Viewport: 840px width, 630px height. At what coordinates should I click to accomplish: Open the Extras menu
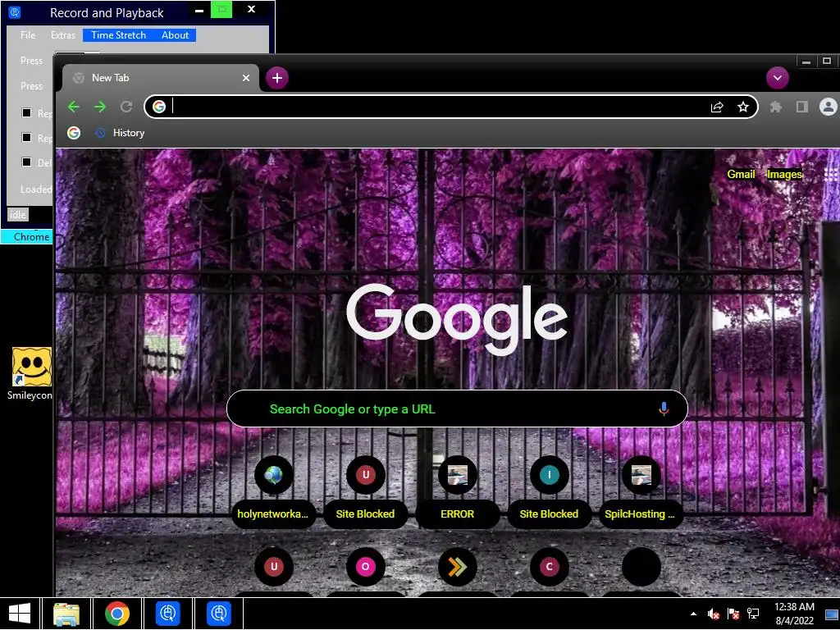63,35
